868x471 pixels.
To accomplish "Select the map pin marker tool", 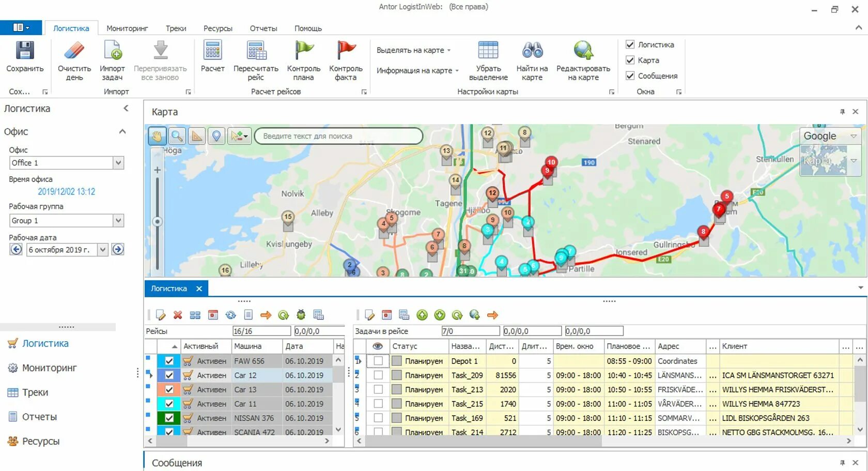I will pos(216,136).
